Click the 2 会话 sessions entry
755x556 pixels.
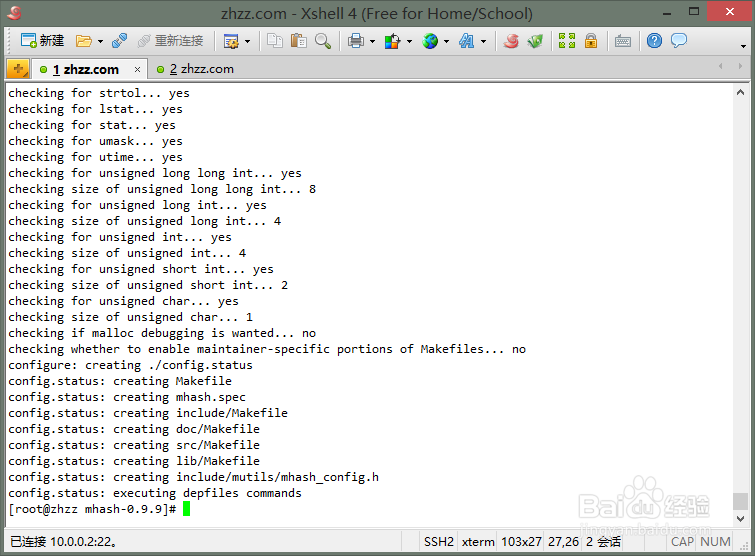603,542
